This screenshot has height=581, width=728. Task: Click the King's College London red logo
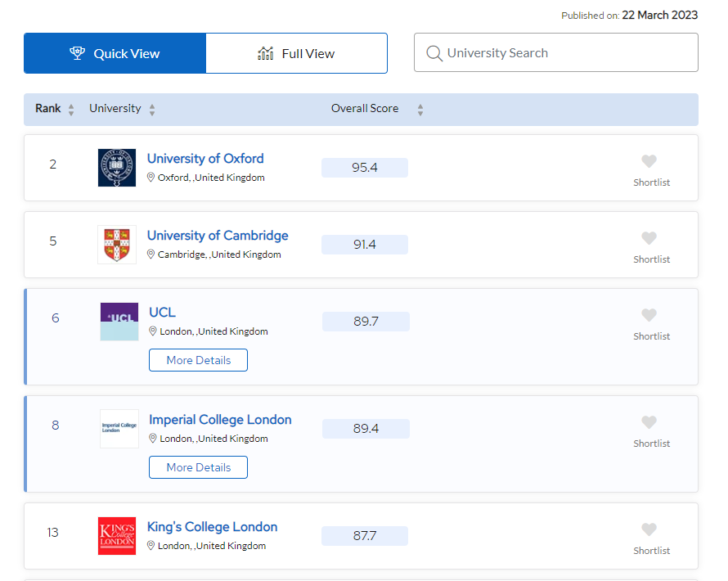tap(117, 536)
